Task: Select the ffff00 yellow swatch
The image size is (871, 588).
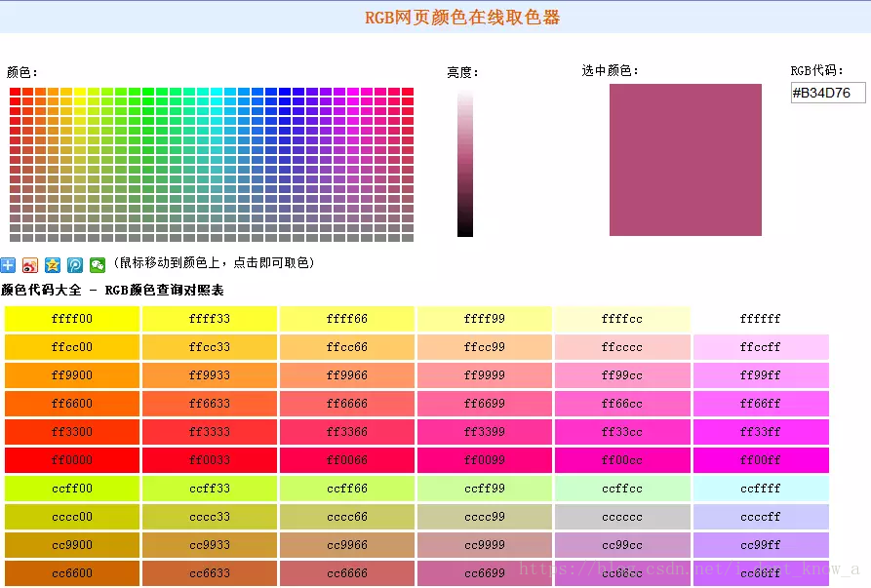Action: (72, 319)
